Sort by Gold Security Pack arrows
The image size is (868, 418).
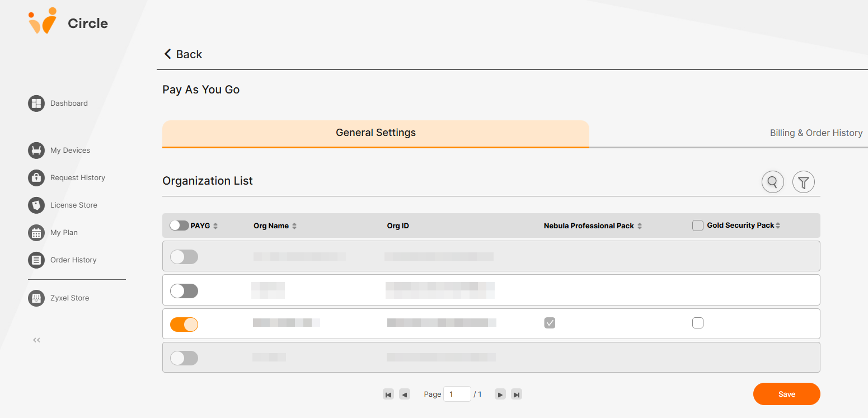tap(778, 226)
